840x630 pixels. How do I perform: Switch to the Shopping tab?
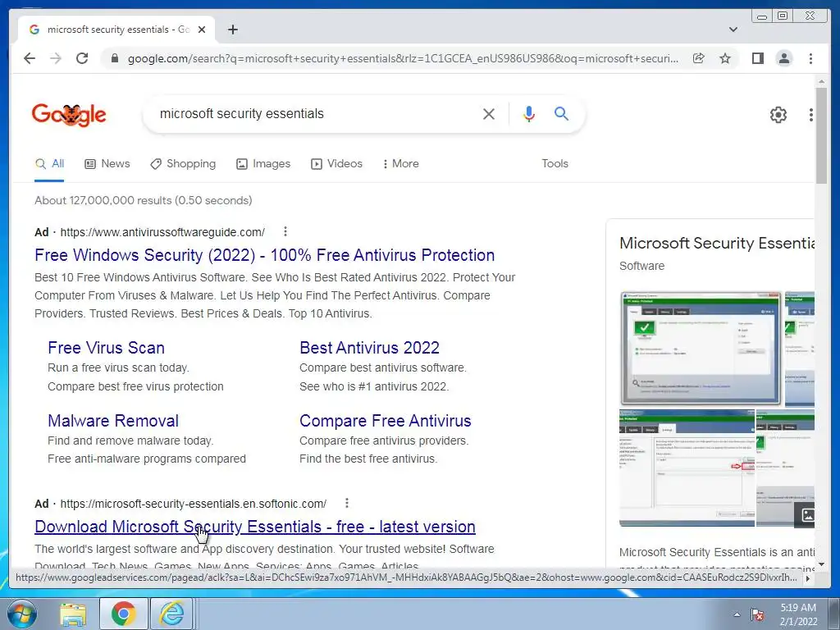tap(183, 163)
